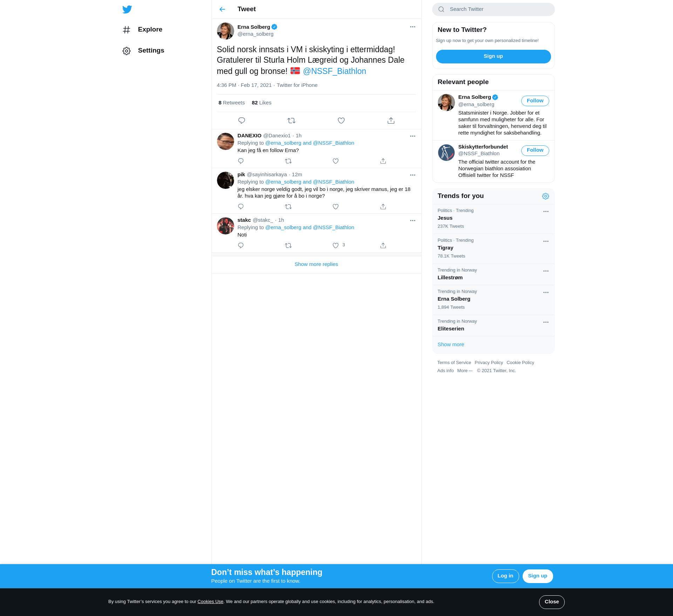Open Explore in the sidebar

pyautogui.click(x=142, y=30)
